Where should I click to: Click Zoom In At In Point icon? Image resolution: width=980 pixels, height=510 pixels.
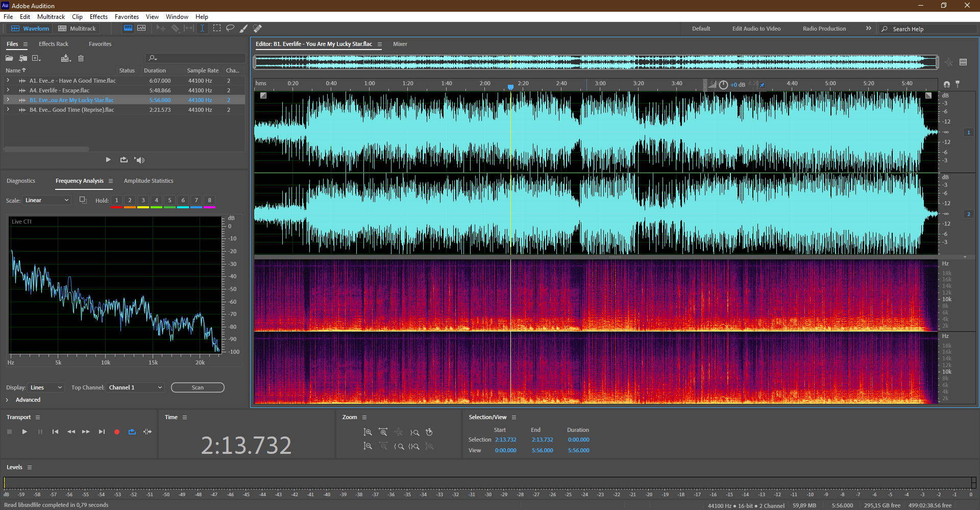[x=399, y=446]
